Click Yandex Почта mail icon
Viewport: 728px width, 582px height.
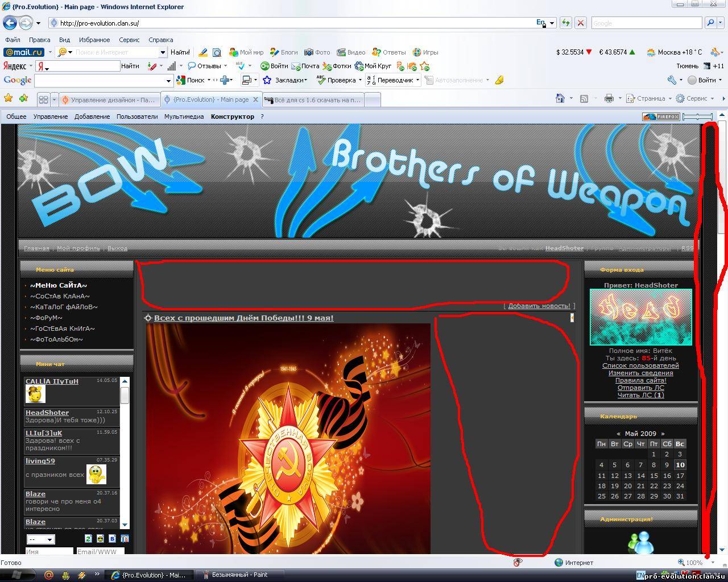click(x=305, y=66)
